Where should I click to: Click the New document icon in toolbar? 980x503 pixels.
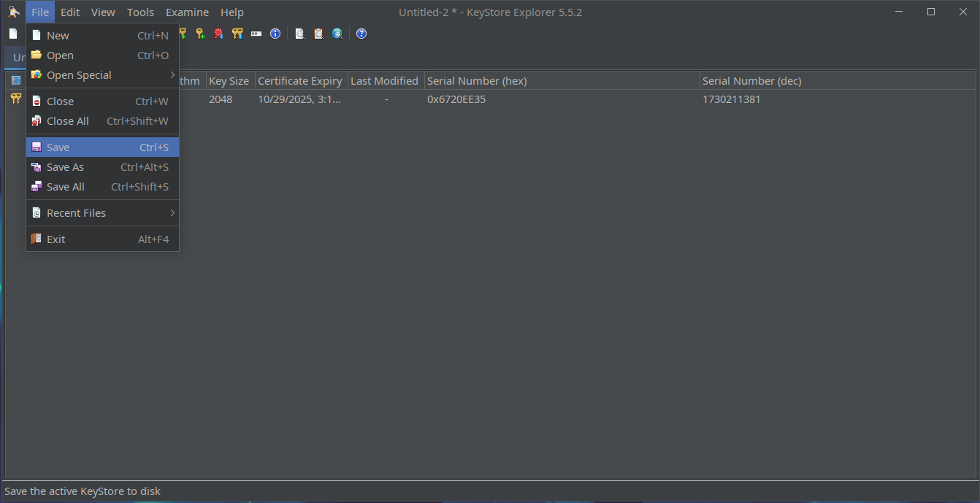13,34
